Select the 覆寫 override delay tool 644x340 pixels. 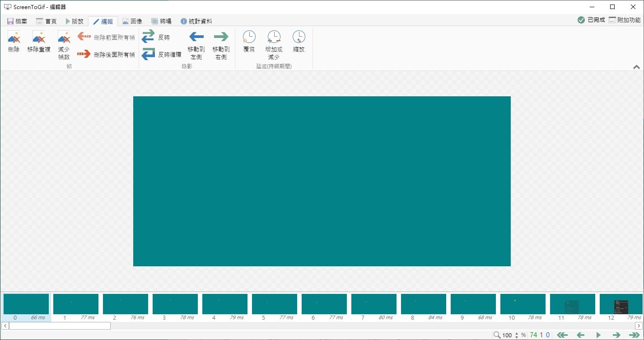click(249, 43)
